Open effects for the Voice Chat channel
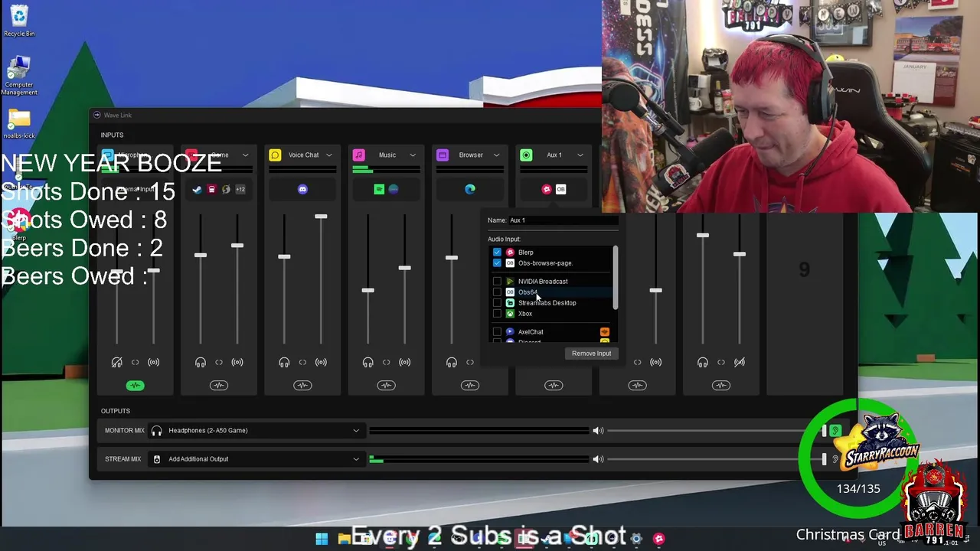Image resolution: width=980 pixels, height=551 pixels. (302, 386)
